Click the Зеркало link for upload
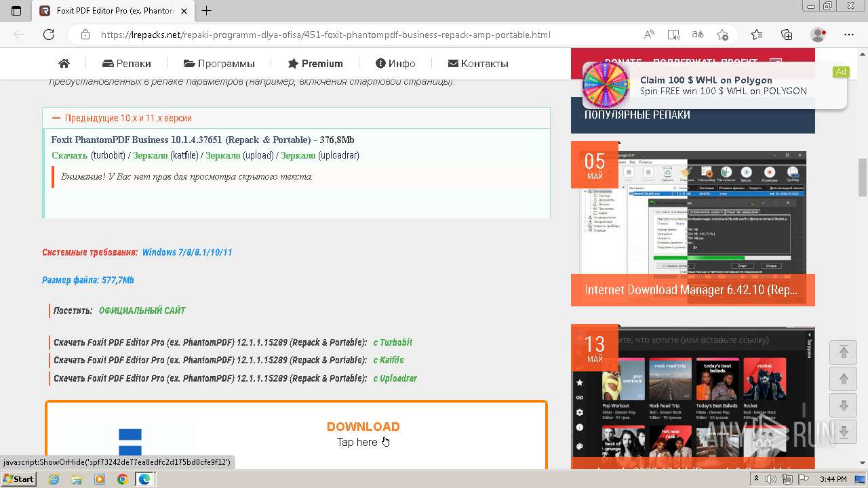Image resolution: width=868 pixels, height=488 pixels. point(223,155)
